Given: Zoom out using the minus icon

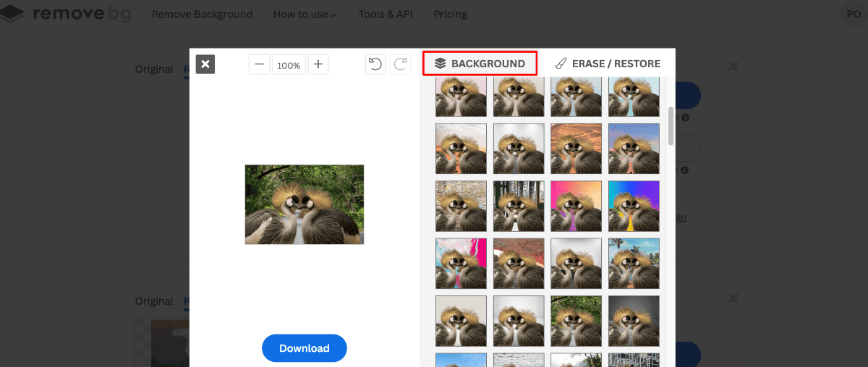Looking at the screenshot, I should click(x=260, y=64).
